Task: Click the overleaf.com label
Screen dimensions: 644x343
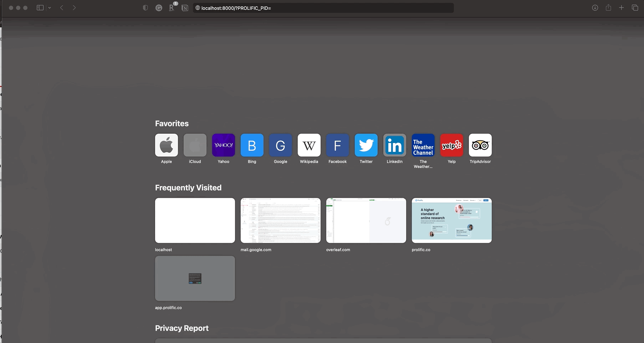Action: 338,250
